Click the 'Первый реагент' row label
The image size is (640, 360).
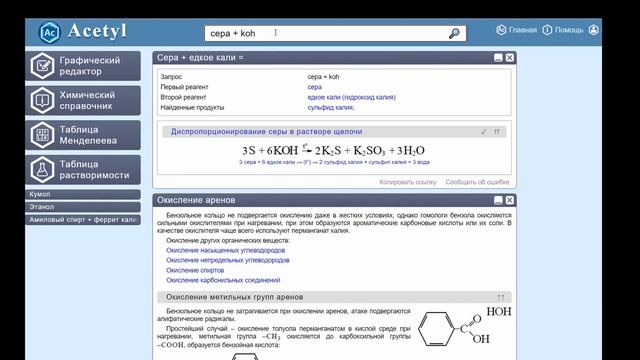184,87
